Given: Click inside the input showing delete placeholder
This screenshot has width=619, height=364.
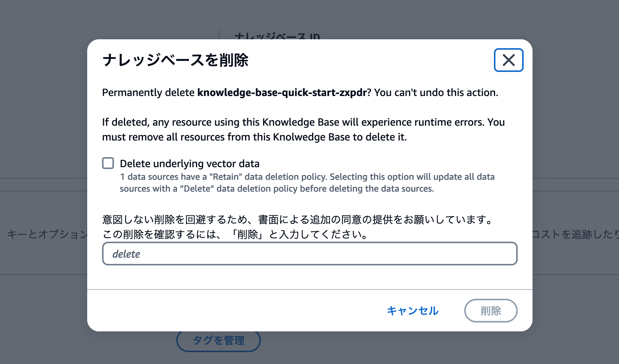Looking at the screenshot, I should coord(310,254).
